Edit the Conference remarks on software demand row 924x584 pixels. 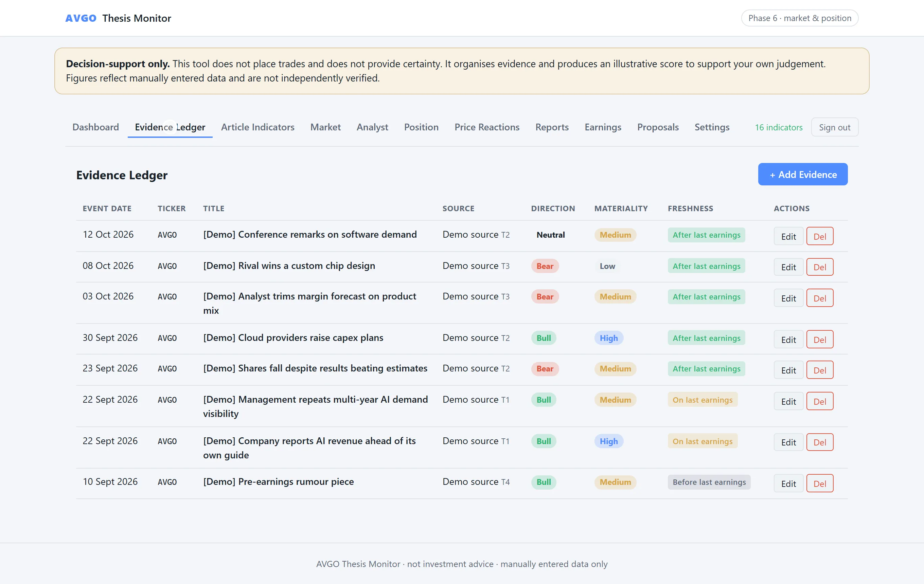click(788, 236)
